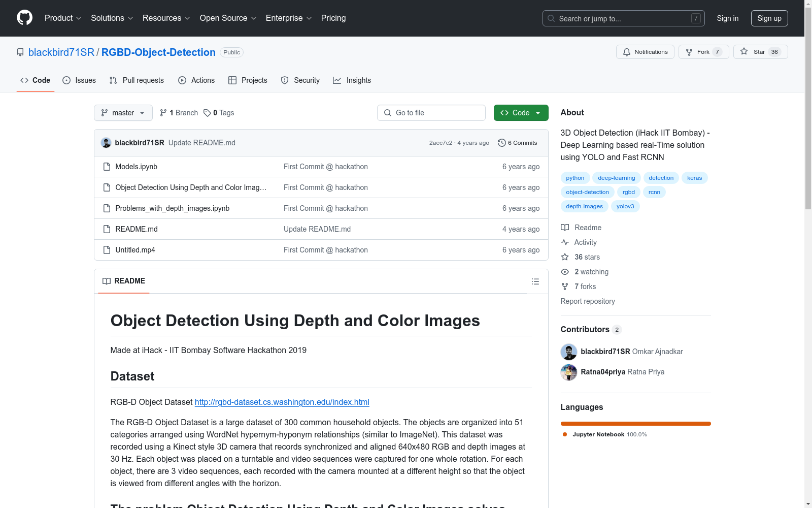Viewport: 812px width, 508px height.
Task: Click the Jupyter Notebook orange dot legend
Action: 565,434
